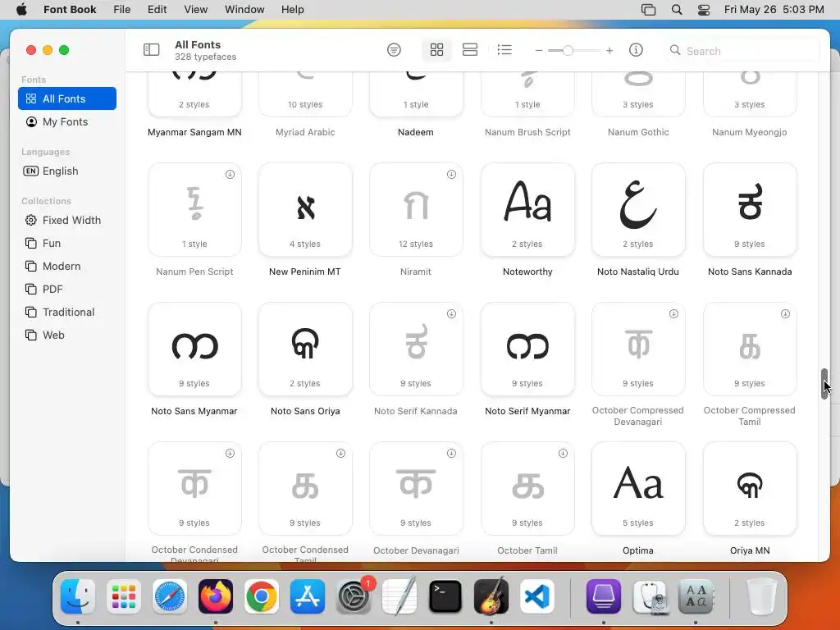Open Finder from the Dock
The image size is (840, 630).
(78, 596)
